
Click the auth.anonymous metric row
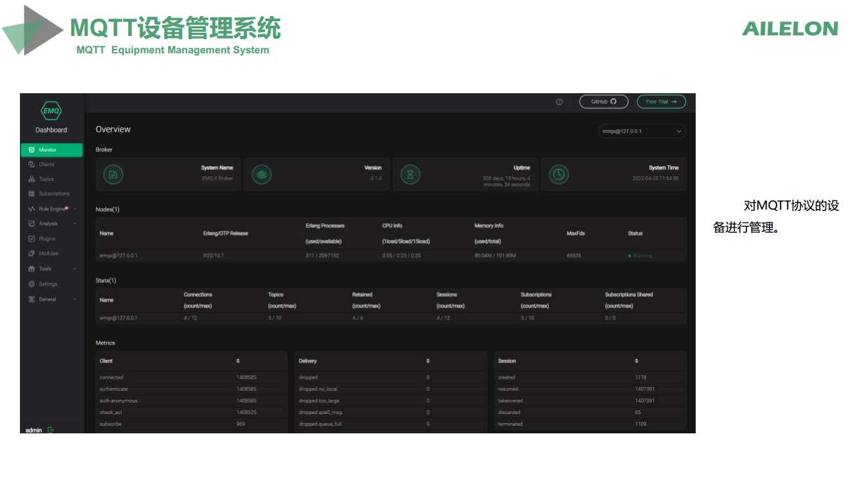[191, 401]
